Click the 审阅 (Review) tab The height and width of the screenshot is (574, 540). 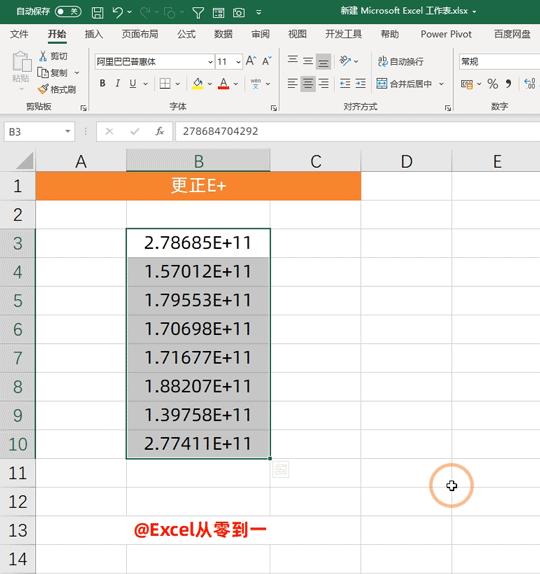coord(260,34)
